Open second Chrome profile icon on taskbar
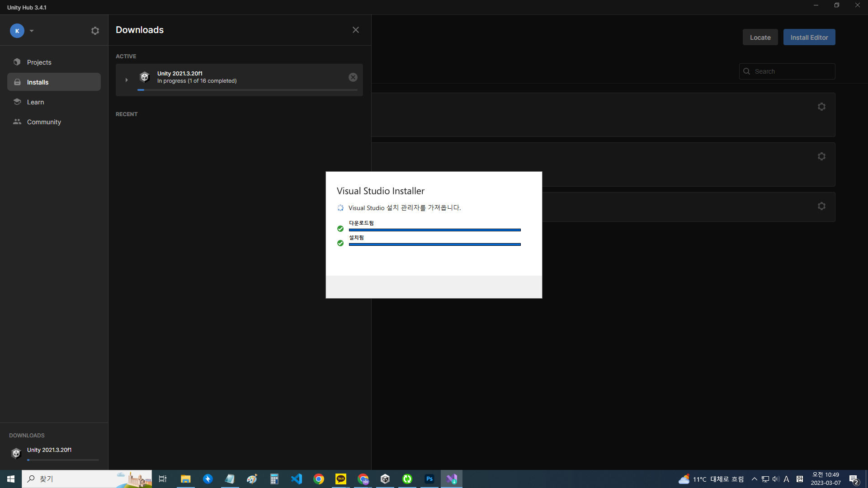 click(363, 479)
